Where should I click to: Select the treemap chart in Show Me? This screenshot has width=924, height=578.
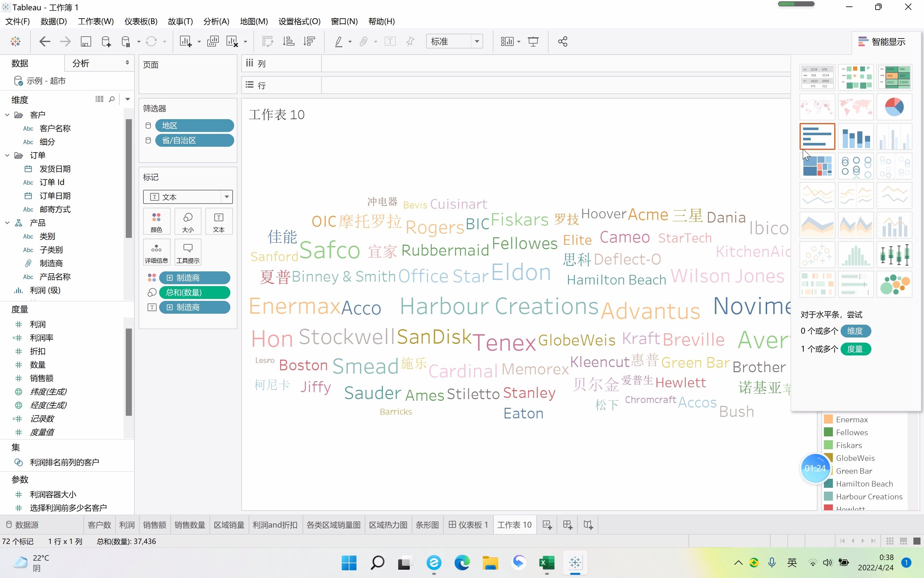(817, 165)
